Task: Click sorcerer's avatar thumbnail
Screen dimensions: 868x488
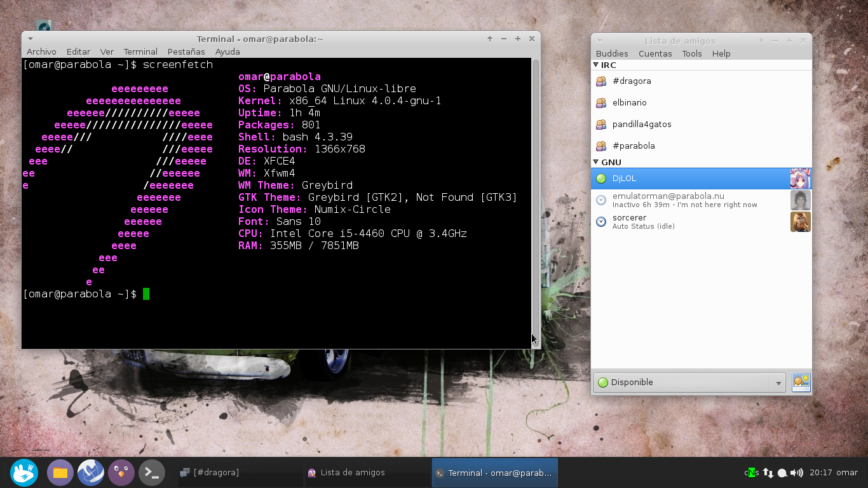Action: click(800, 222)
